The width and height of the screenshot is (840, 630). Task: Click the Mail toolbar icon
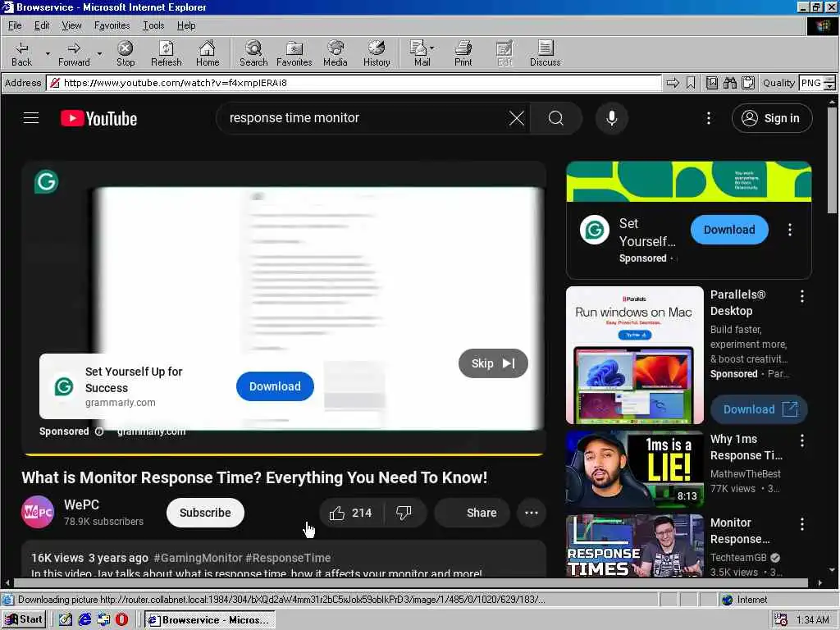click(x=421, y=53)
